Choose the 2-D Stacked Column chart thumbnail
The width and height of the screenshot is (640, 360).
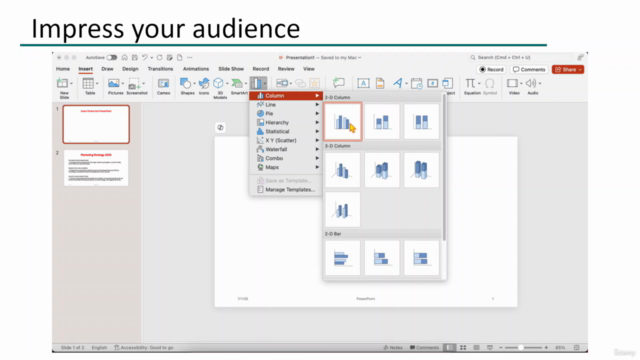click(382, 121)
